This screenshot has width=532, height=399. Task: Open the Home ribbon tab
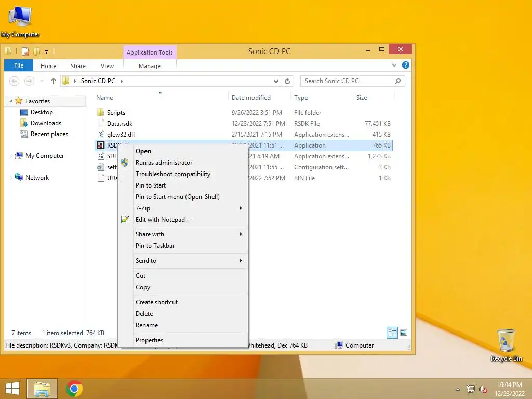[x=48, y=66]
